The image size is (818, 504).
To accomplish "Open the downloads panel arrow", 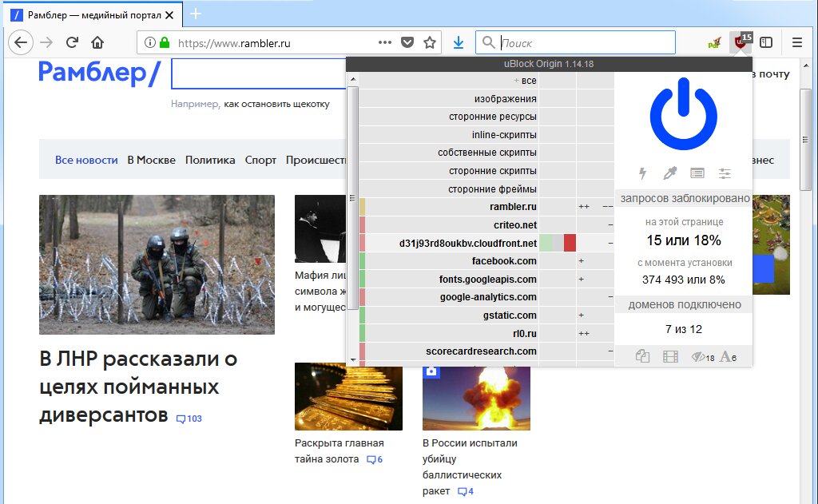I will click(x=459, y=42).
